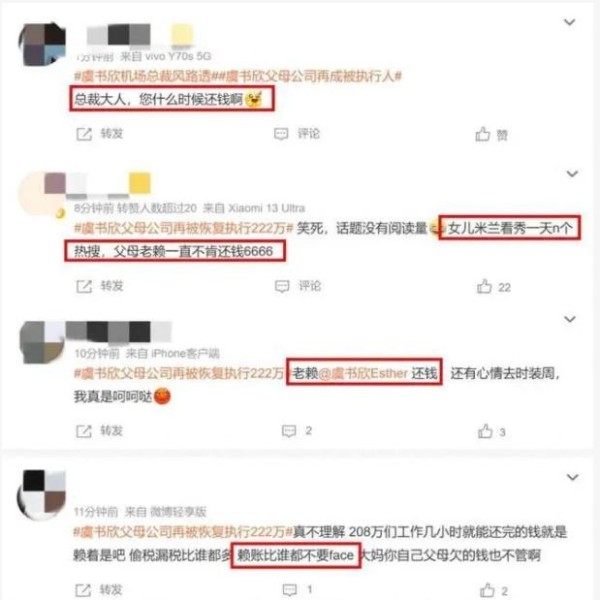Open the third post's 2 comments
The height and width of the screenshot is (600, 600).
coord(289,431)
